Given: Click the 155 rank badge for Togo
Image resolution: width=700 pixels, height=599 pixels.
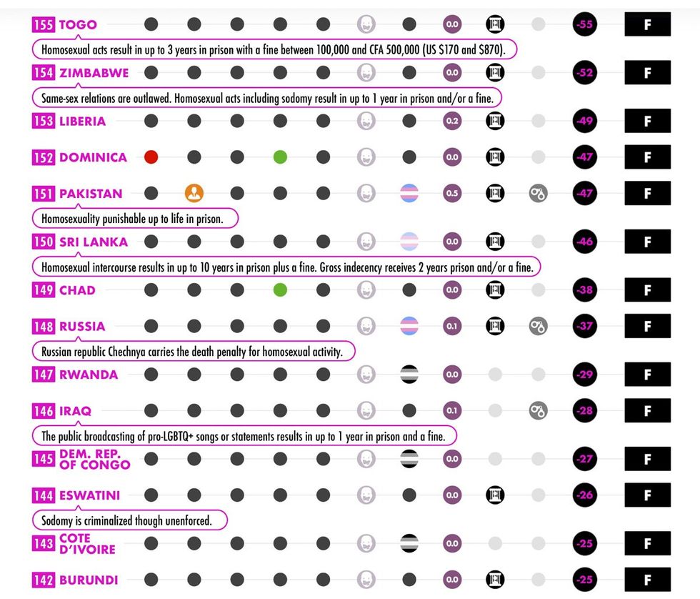Looking at the screenshot, I should pyautogui.click(x=44, y=25).
